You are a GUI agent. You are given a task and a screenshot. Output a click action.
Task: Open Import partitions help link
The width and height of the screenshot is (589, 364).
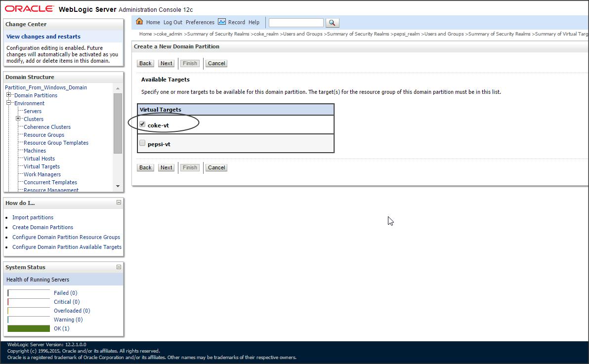click(x=33, y=217)
